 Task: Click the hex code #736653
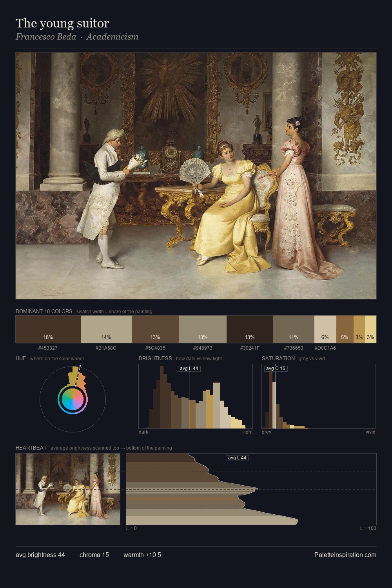pos(294,348)
